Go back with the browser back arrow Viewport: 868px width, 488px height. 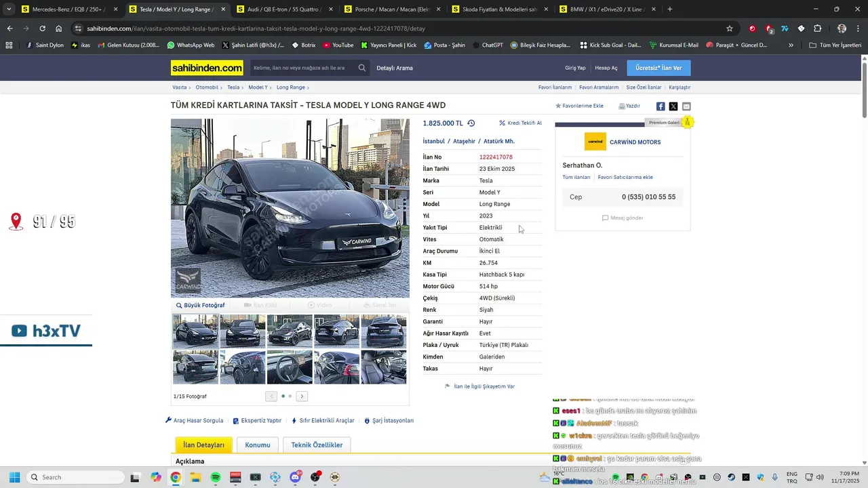pos(9,28)
